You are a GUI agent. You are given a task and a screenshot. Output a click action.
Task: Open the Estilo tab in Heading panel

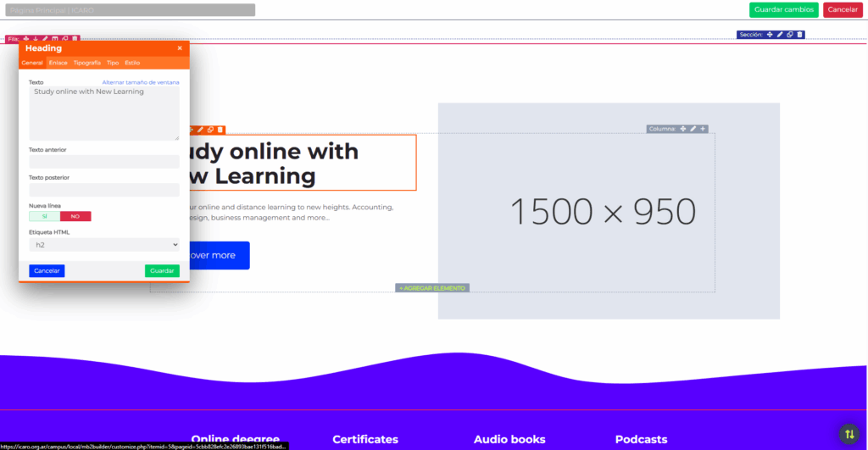pyautogui.click(x=132, y=63)
